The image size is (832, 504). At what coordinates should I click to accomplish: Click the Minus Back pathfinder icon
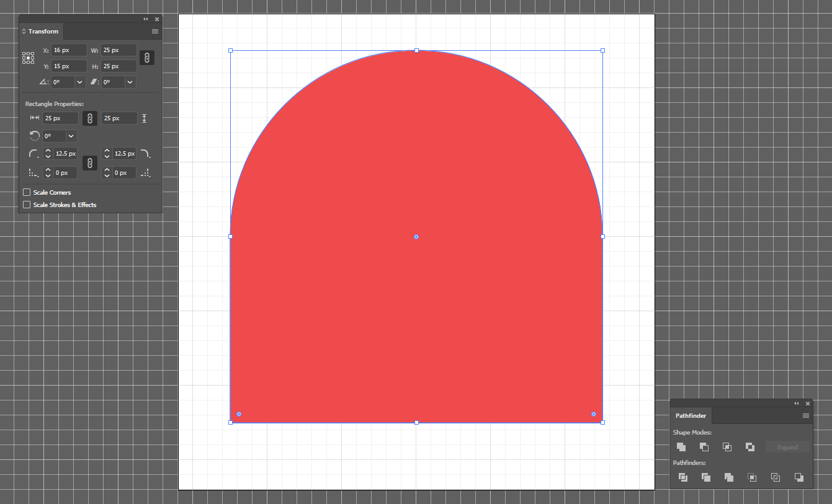[x=798, y=477]
